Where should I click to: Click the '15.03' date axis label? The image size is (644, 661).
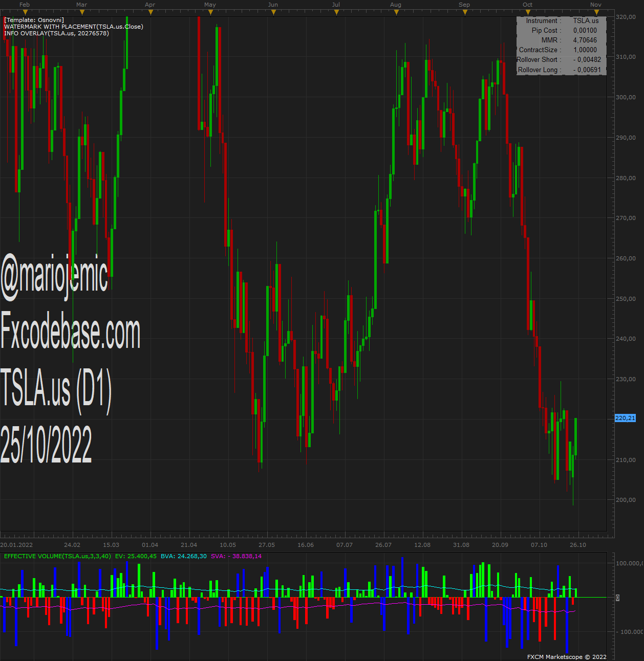click(x=111, y=545)
